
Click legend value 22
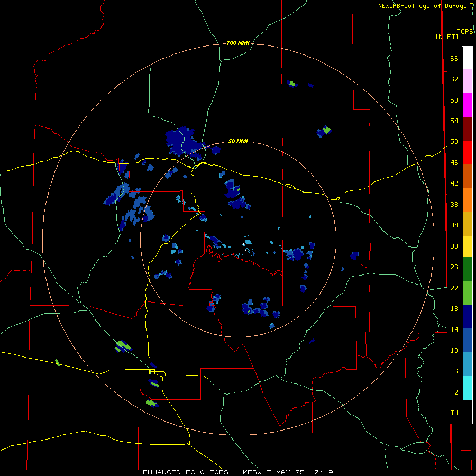[x=454, y=288]
